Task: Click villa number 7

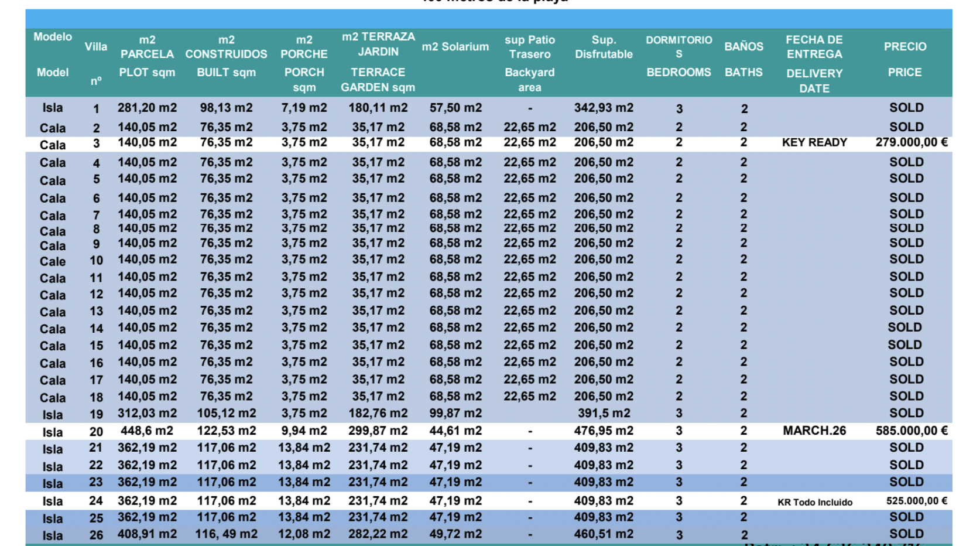Action: coord(96,216)
